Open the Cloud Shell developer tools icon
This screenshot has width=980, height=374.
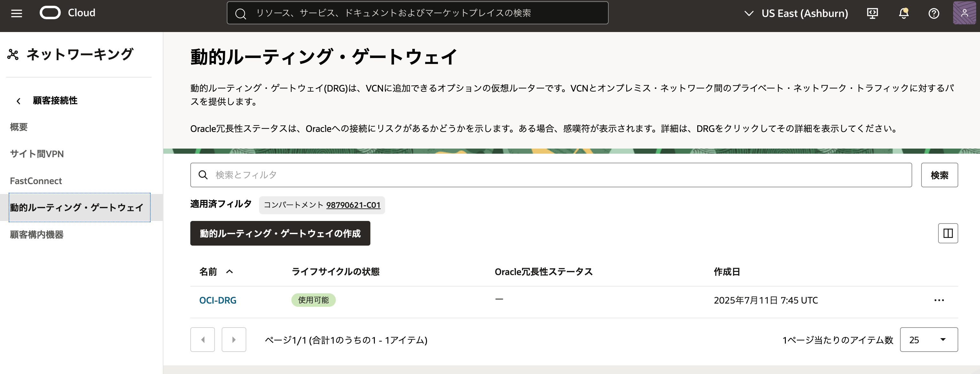point(872,13)
